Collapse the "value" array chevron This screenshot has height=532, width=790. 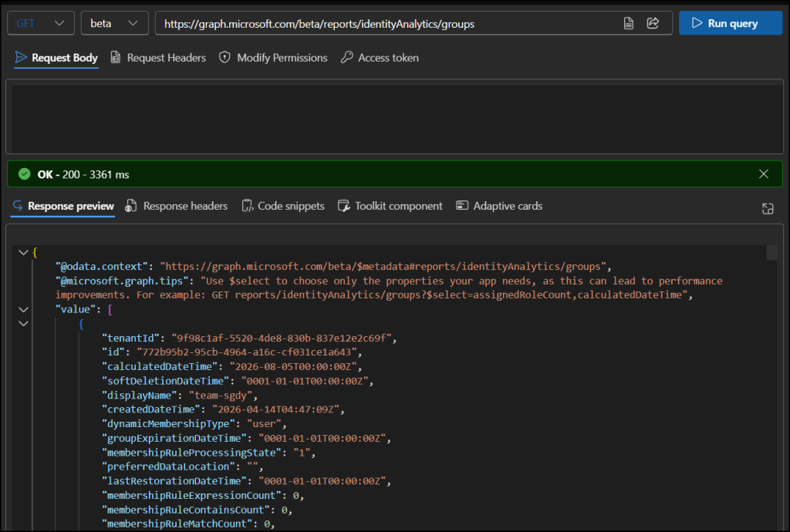click(x=23, y=309)
